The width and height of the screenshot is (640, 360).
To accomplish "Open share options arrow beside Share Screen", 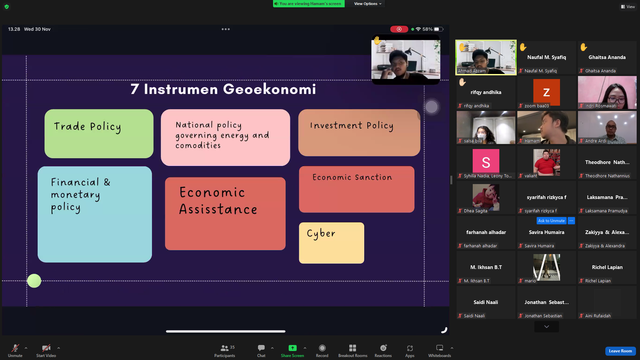I will click(x=305, y=348).
